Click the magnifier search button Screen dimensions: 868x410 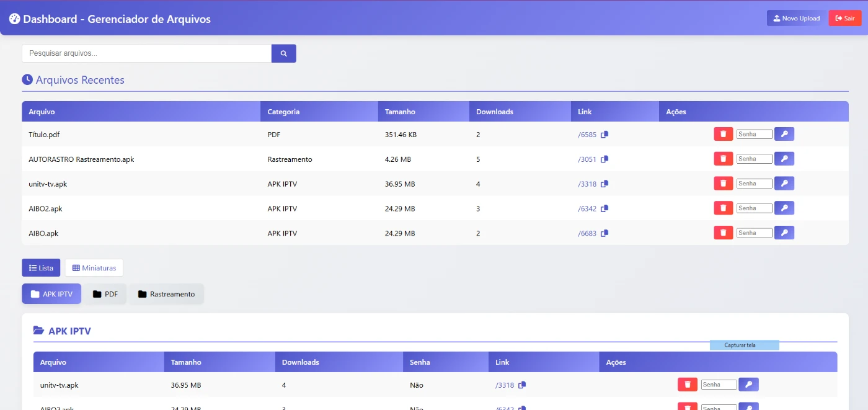coord(283,53)
